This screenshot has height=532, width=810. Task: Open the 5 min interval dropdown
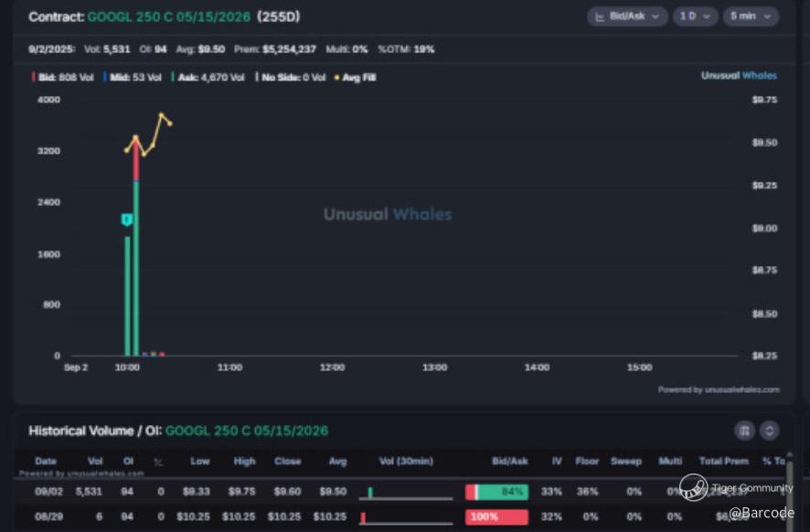click(x=751, y=16)
